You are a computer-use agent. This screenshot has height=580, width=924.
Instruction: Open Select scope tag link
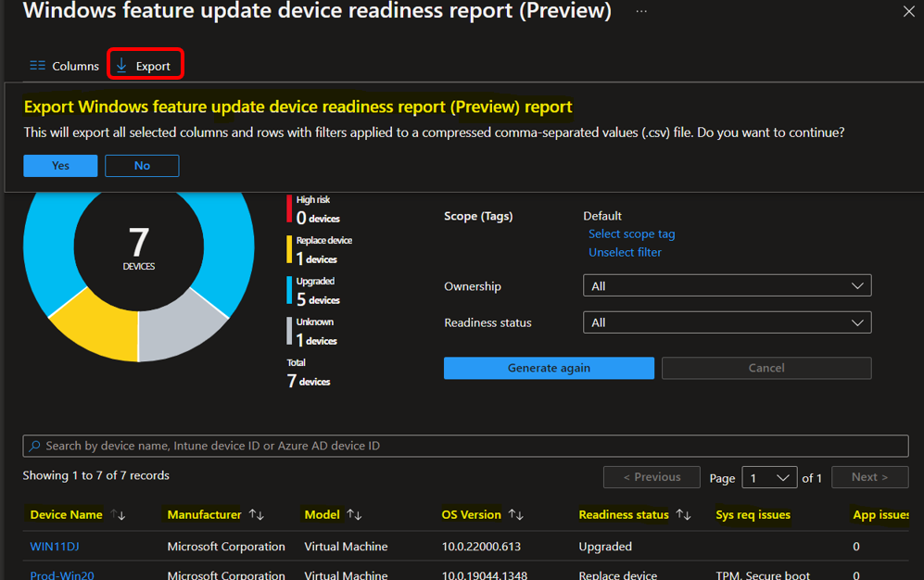coord(632,233)
